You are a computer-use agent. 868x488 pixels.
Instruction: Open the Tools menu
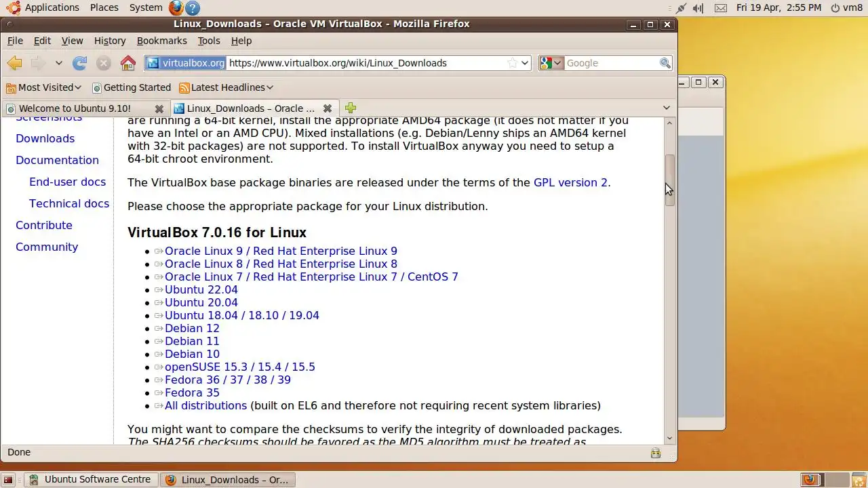[x=209, y=41]
